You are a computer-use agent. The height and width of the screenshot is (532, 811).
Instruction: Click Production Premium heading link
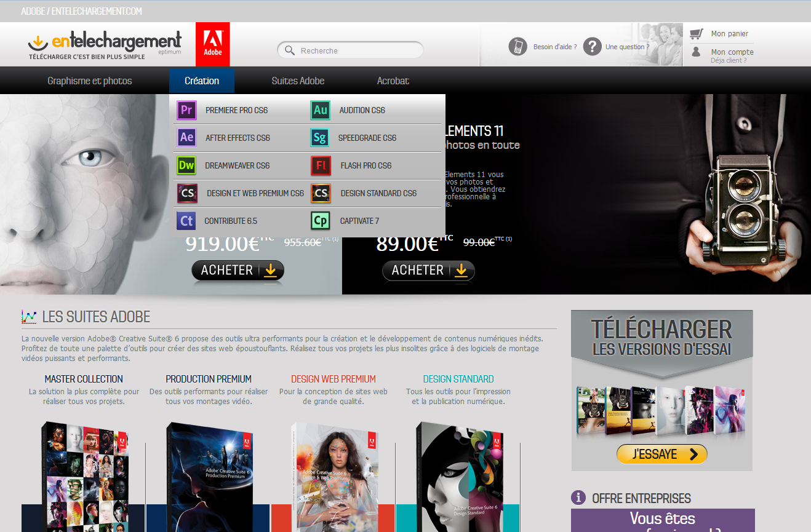pos(209,379)
